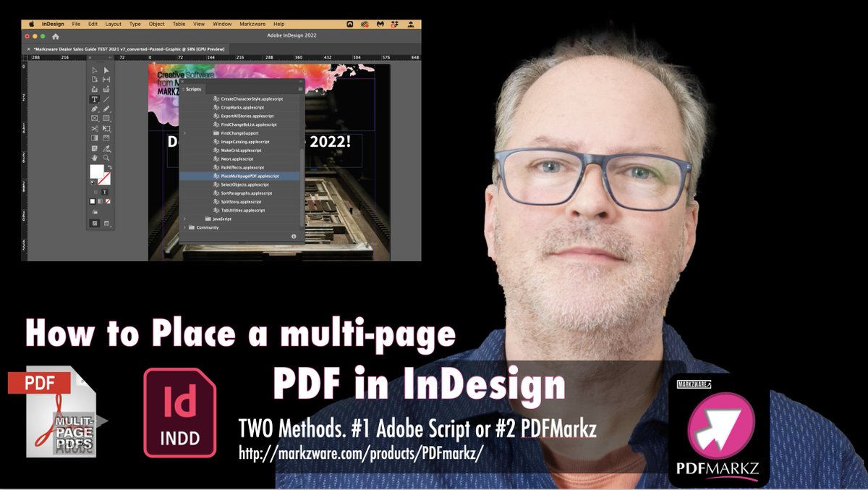Screen dimensions: 868x490
Task: Collapse the toolbox with double arrows
Action: (110, 58)
